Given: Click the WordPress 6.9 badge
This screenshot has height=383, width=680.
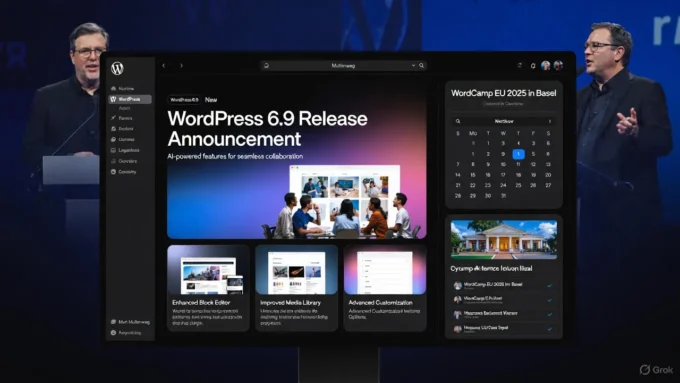Looking at the screenshot, I should click(184, 100).
